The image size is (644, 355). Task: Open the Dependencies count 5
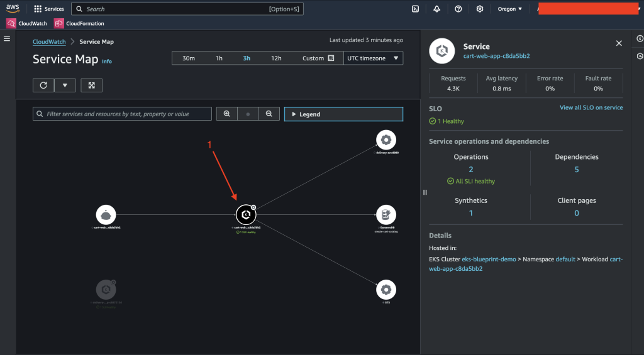click(577, 169)
